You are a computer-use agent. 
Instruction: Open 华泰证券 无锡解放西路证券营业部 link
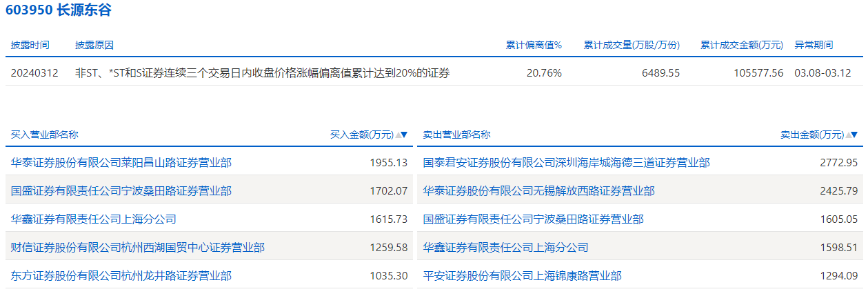[538, 191]
